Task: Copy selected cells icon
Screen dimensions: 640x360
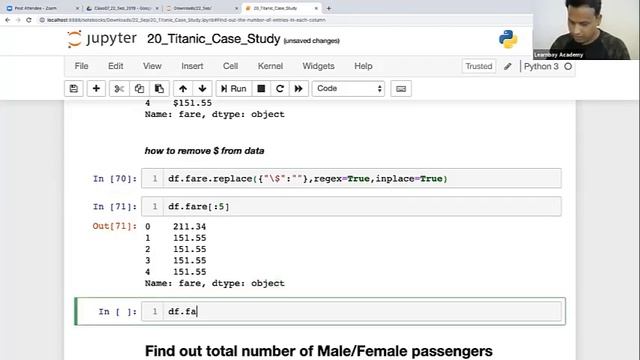Action: (139, 89)
